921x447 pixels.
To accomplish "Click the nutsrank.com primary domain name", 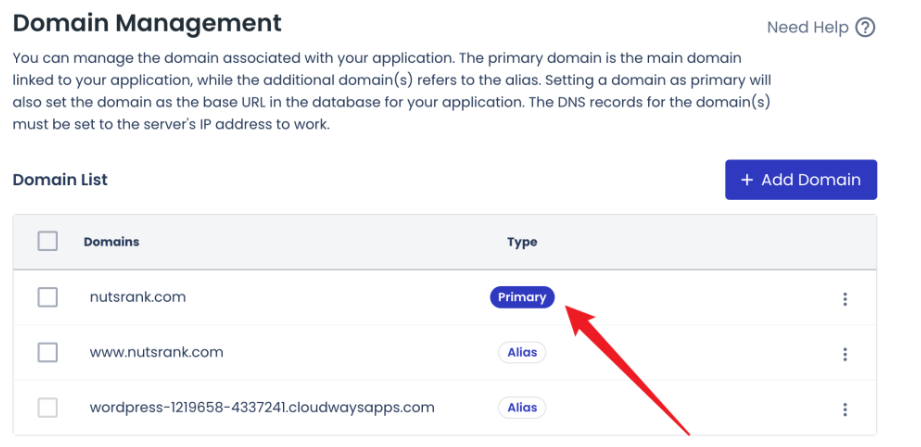I will [138, 297].
